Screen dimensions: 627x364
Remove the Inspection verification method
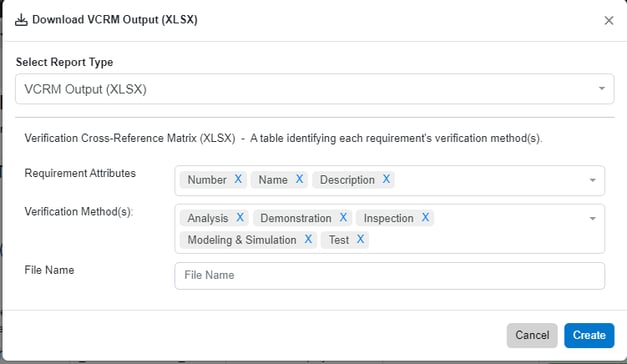[x=425, y=217]
